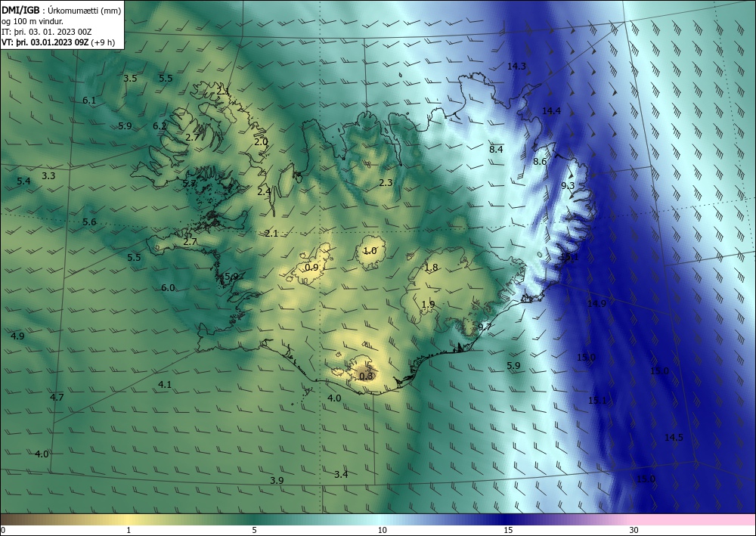Click the color scale tick label '10'

pos(382,531)
